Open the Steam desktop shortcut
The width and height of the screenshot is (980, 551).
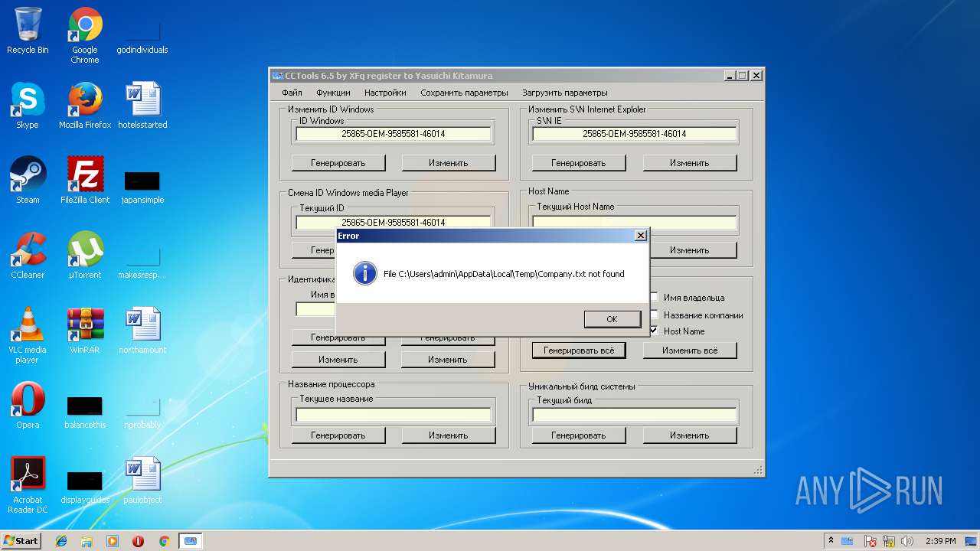pyautogui.click(x=28, y=181)
